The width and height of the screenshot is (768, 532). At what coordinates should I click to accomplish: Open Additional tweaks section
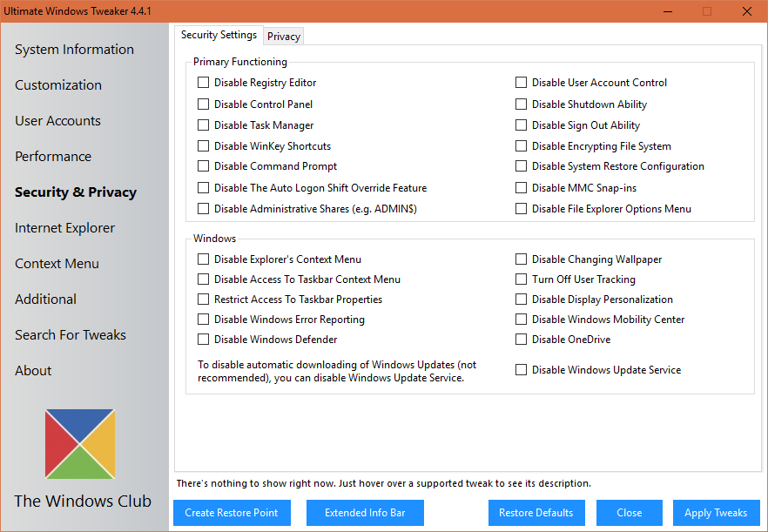[x=45, y=300]
